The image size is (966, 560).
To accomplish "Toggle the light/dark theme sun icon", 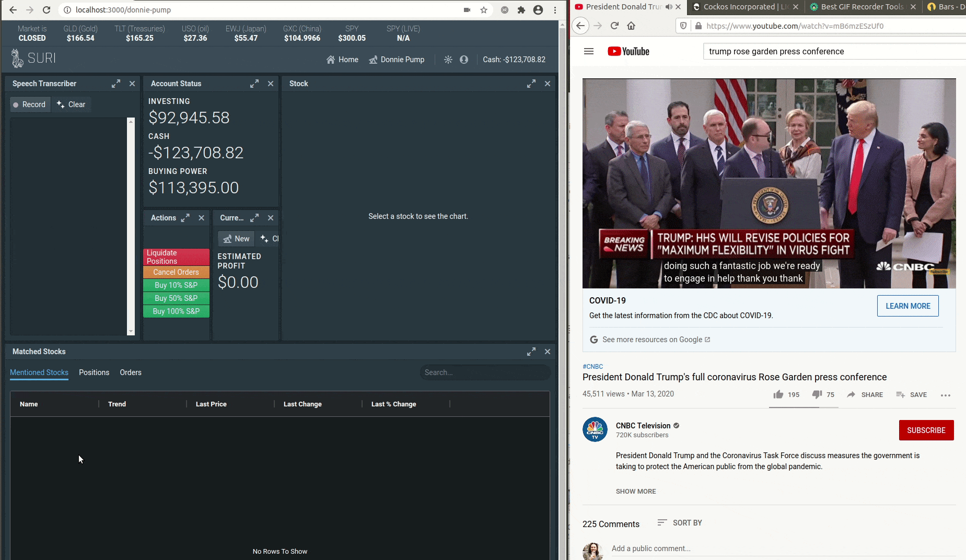I will 448,60.
